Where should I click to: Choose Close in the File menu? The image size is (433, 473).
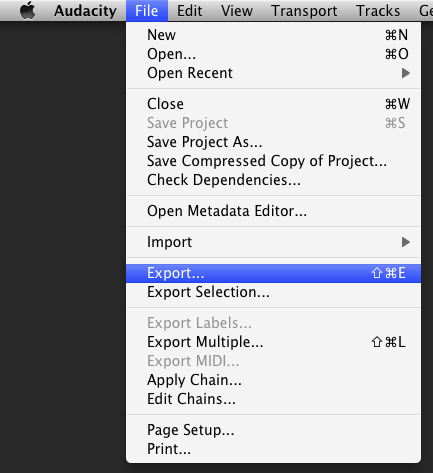273,104
